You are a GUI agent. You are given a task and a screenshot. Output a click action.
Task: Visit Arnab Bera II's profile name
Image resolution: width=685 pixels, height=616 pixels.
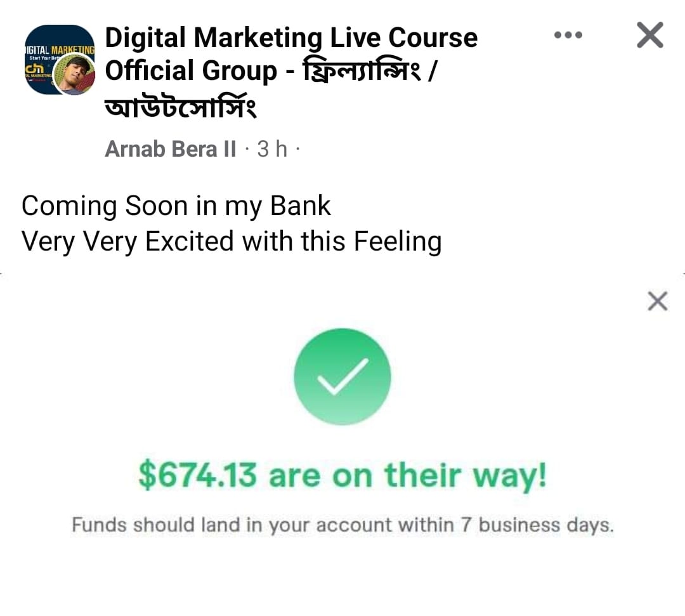(x=171, y=149)
